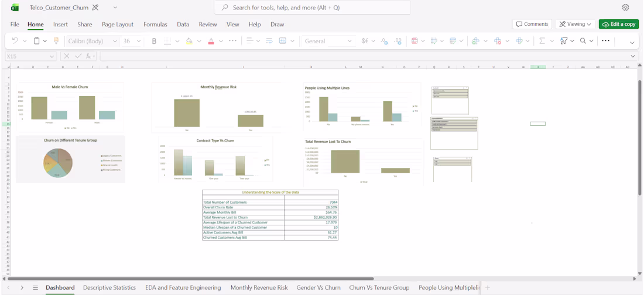This screenshot has width=644, height=295.
Task: Select the Male Vs Female Churn chart
Action: 70,107
